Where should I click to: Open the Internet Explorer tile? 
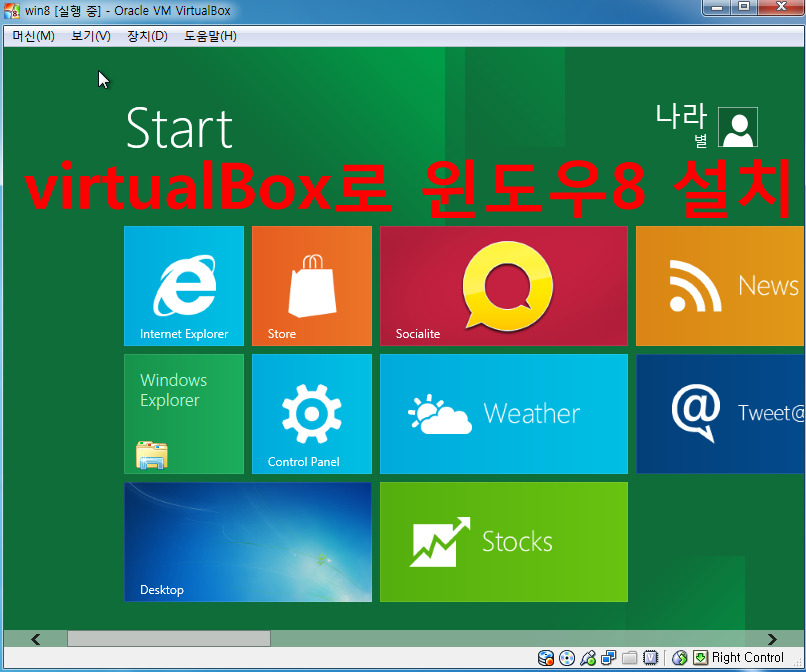point(183,286)
